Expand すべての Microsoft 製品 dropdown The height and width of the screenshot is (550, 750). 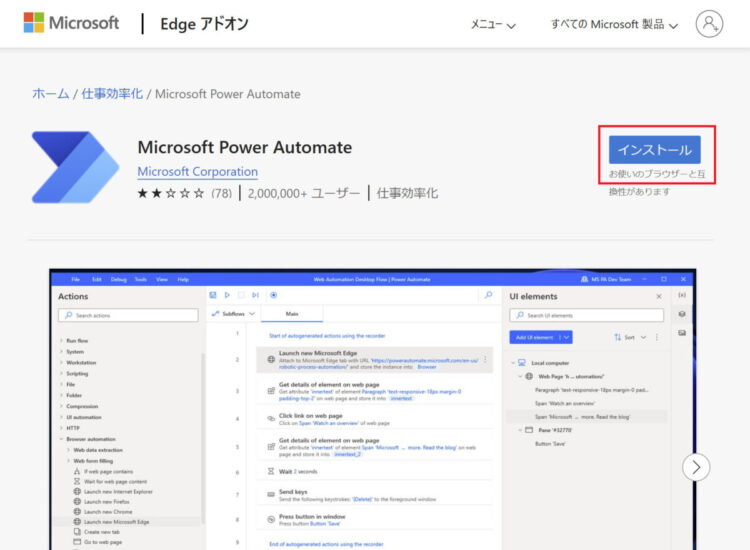click(x=614, y=24)
